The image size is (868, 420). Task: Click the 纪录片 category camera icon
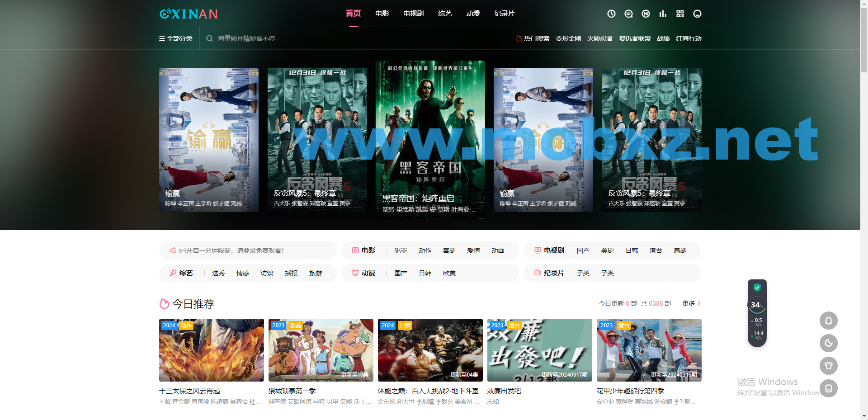(x=538, y=273)
